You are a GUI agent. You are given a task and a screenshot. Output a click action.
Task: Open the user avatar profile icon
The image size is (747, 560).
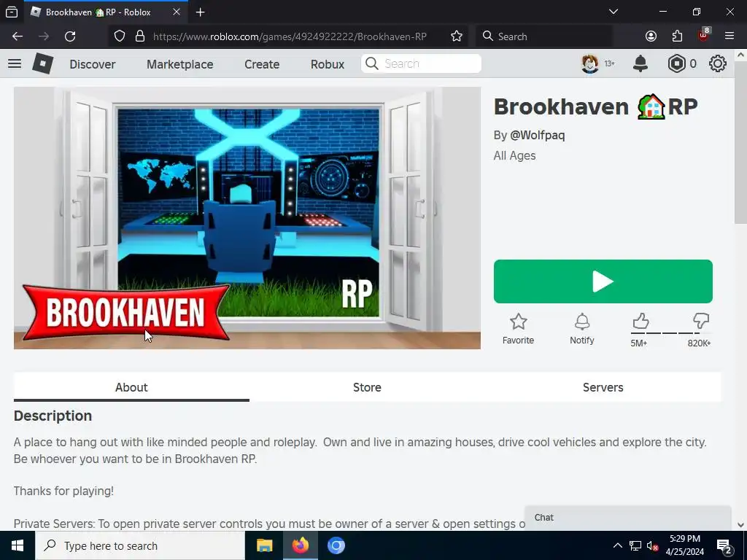(x=589, y=63)
